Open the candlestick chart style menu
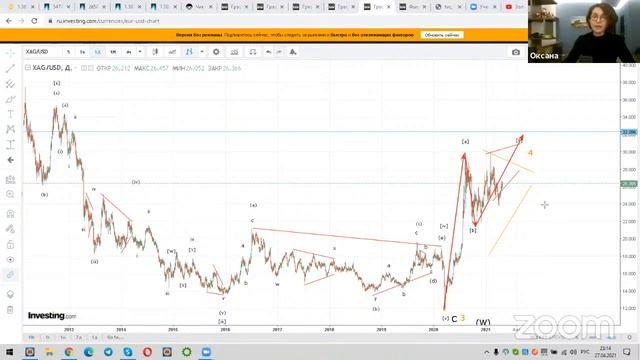 155,52
